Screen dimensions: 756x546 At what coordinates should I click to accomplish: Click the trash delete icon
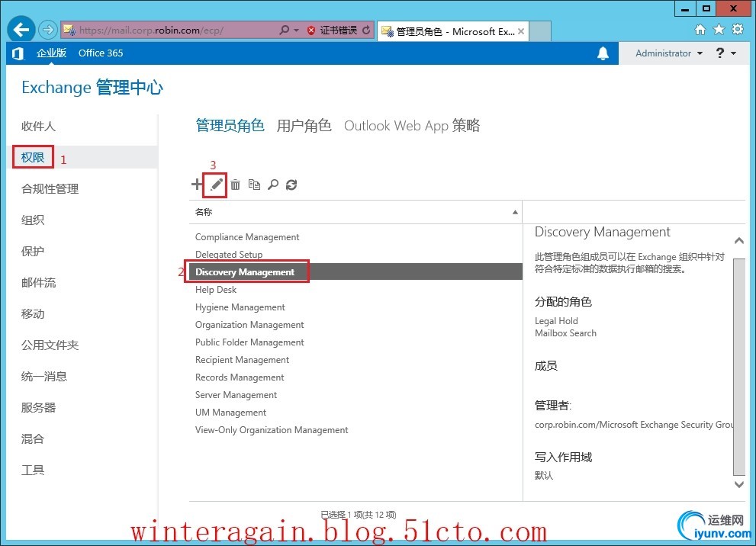(x=235, y=184)
